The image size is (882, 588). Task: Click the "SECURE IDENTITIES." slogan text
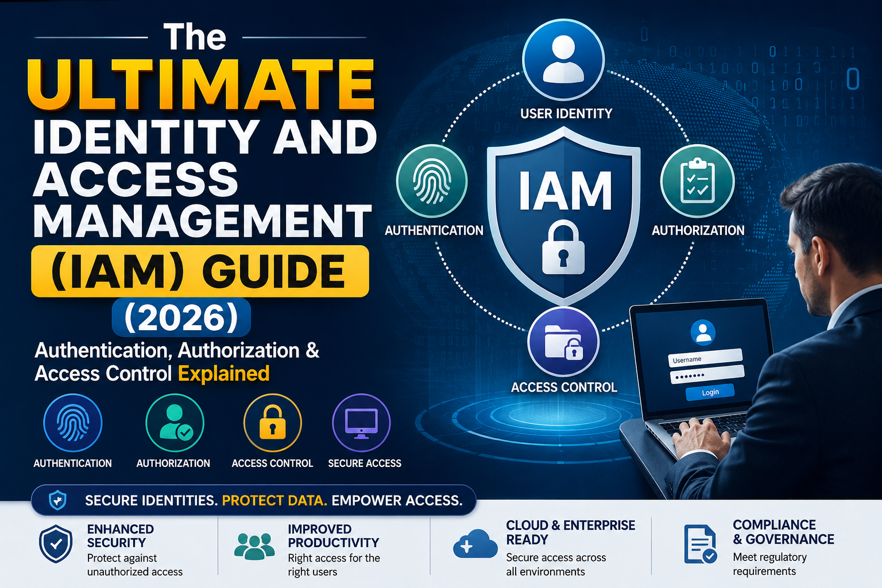coord(152,501)
